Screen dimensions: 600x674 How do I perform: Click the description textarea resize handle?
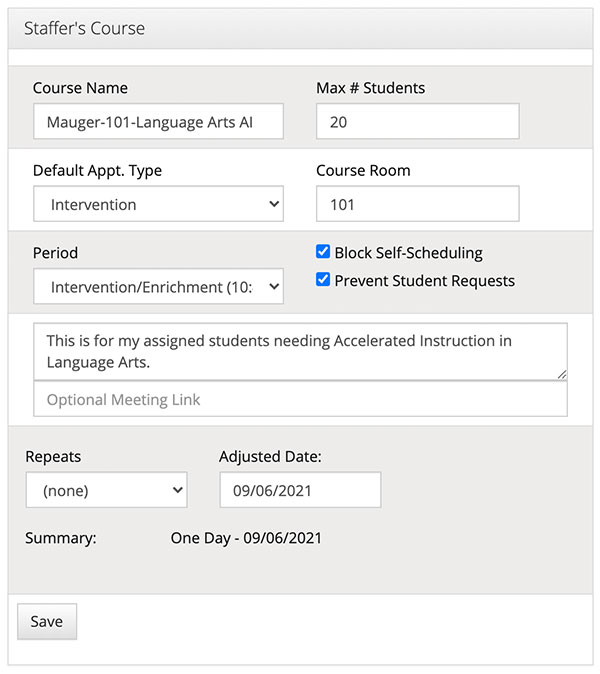[x=562, y=374]
